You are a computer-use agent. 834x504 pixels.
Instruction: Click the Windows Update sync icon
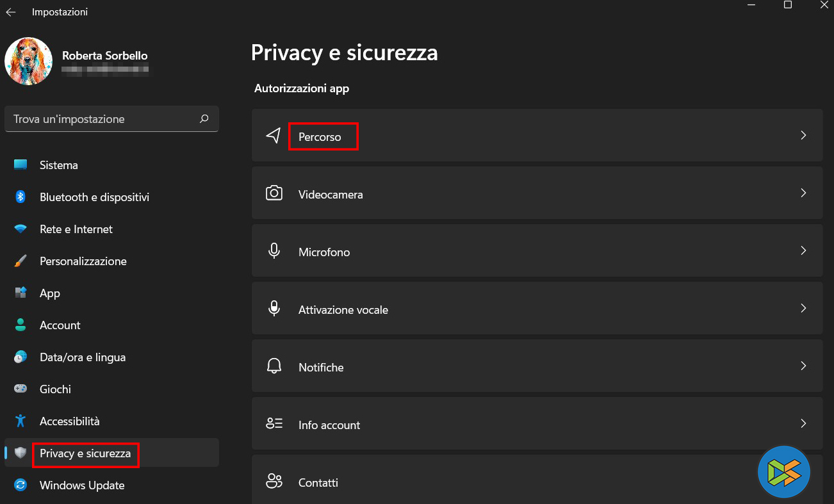pyautogui.click(x=20, y=485)
